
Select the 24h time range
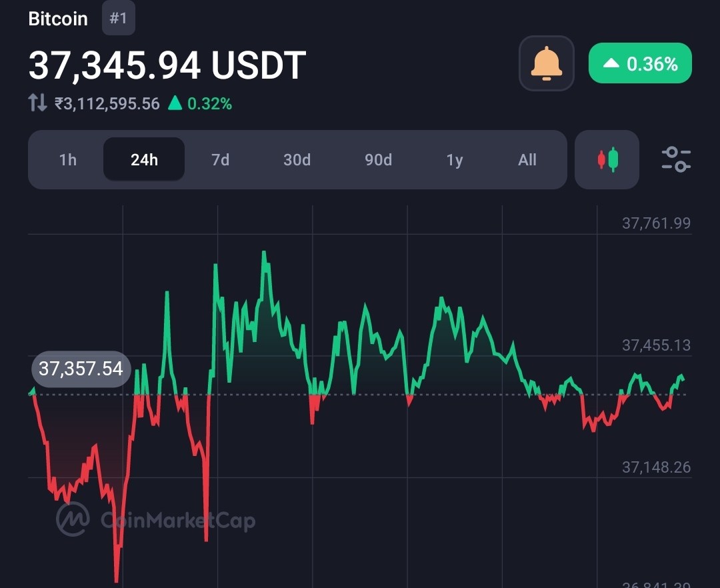click(144, 160)
